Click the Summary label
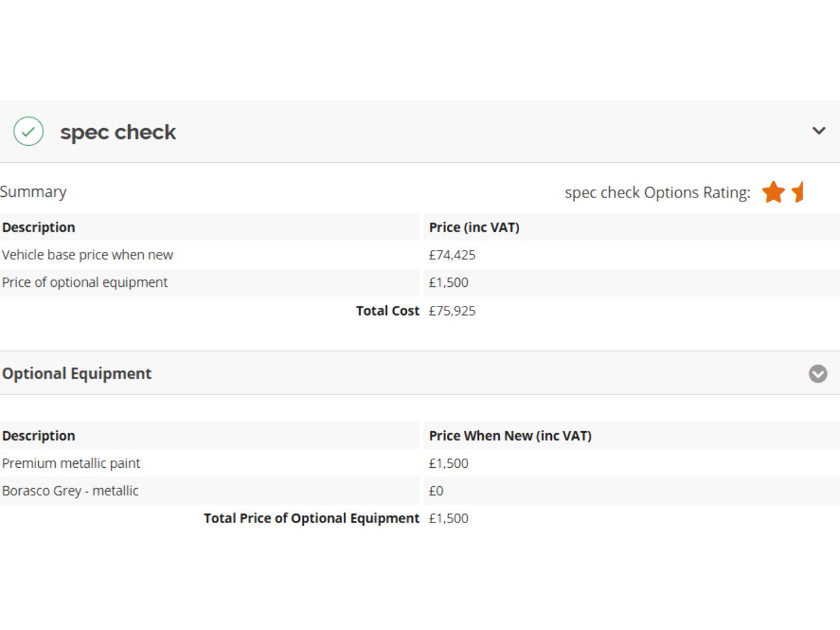 pyautogui.click(x=33, y=192)
